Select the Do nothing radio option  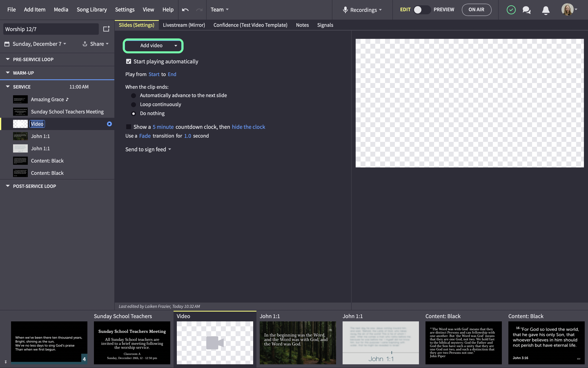pos(133,113)
